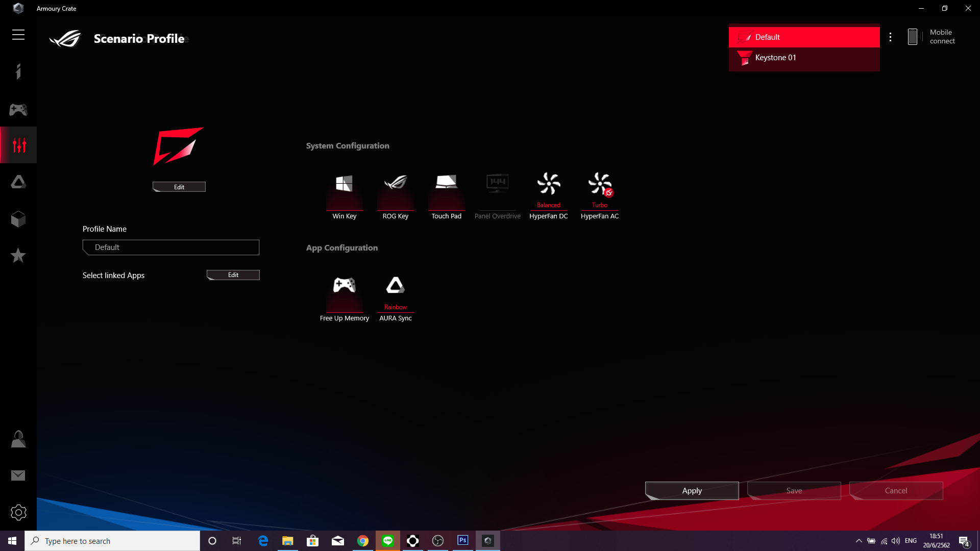Select Scenario Profiles sliders icon in sidebar
This screenshot has width=980, height=551.
click(x=18, y=145)
